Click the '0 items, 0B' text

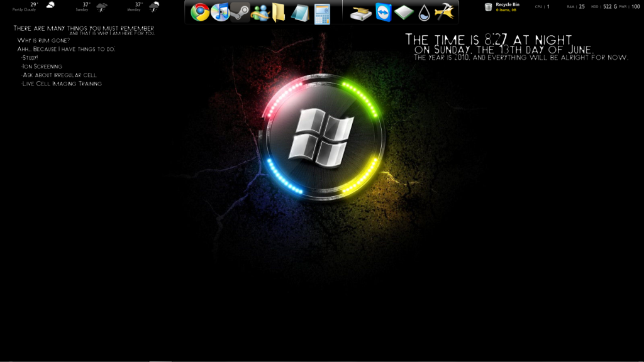point(506,10)
